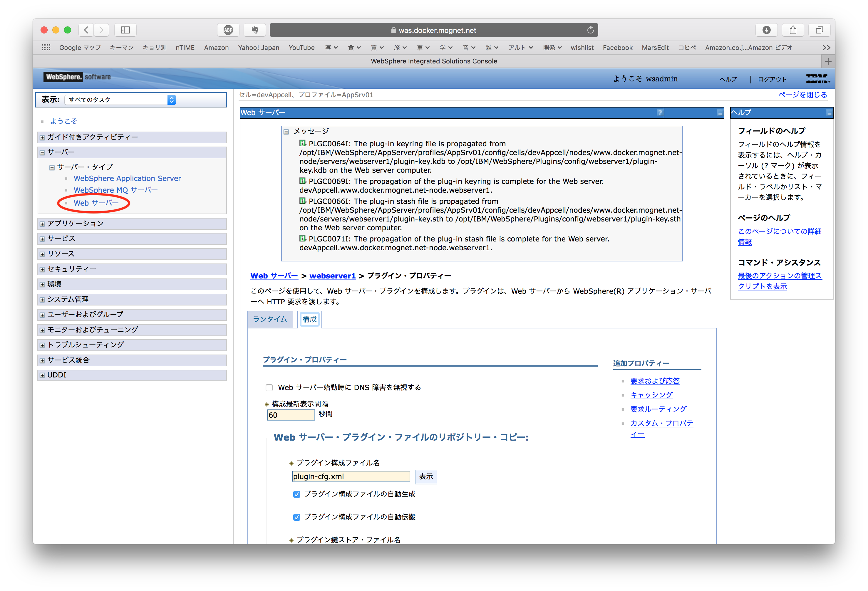Uncheck プラグイン構成ファイルの自動生成
This screenshot has height=591, width=868.
click(296, 494)
